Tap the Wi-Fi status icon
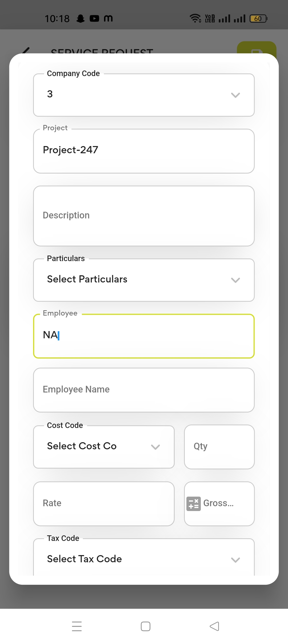The image size is (288, 644). [x=195, y=18]
